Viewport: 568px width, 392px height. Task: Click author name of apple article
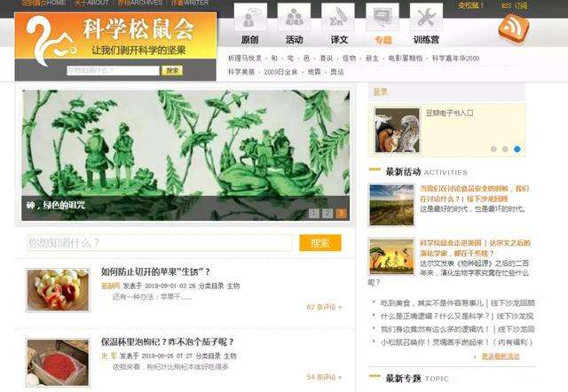pyautogui.click(x=110, y=286)
